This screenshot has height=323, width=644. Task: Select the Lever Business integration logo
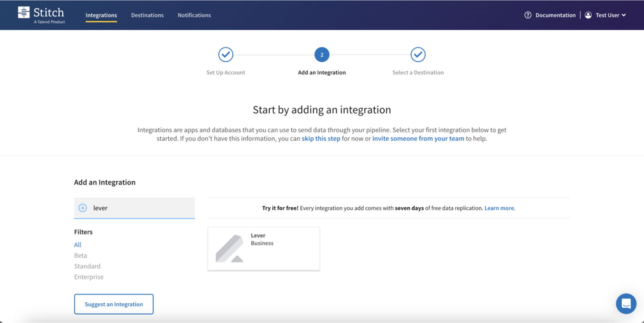[x=229, y=248]
